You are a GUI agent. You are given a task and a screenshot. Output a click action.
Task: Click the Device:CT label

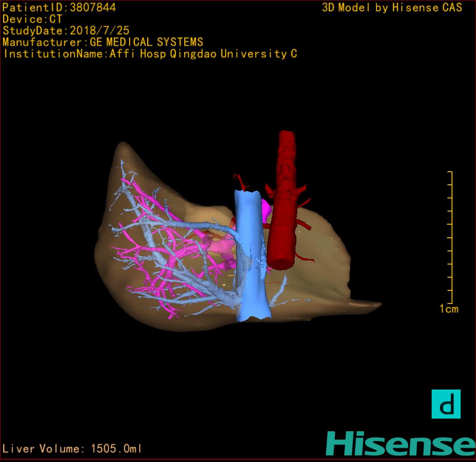[32, 19]
